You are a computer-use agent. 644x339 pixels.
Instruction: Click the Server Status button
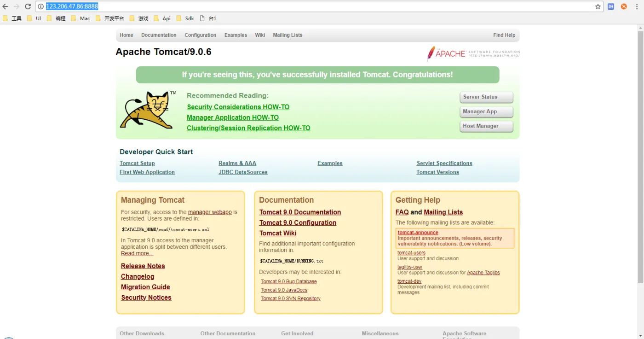tap(486, 97)
